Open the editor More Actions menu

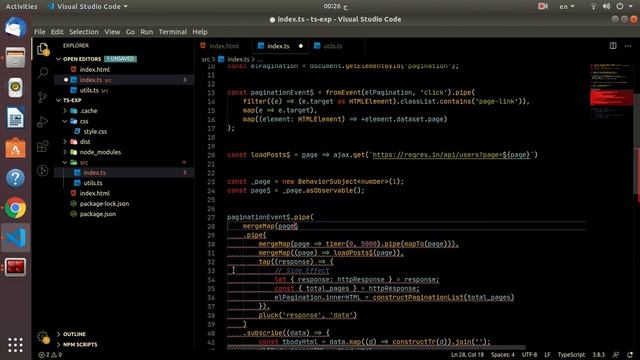click(628, 46)
